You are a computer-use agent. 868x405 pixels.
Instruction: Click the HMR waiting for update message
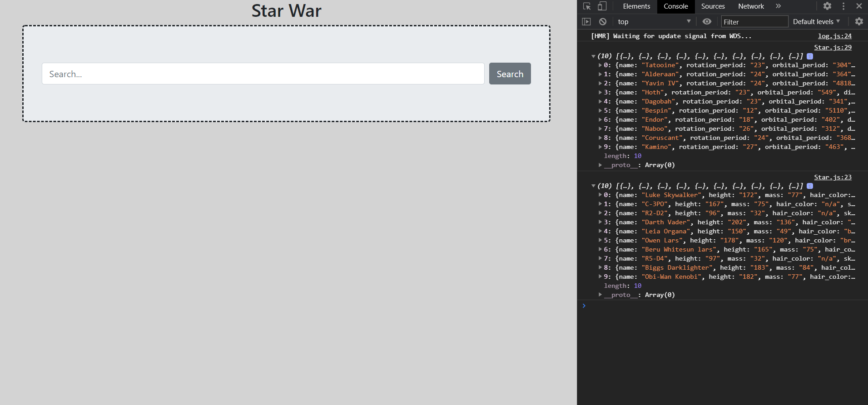pos(671,36)
